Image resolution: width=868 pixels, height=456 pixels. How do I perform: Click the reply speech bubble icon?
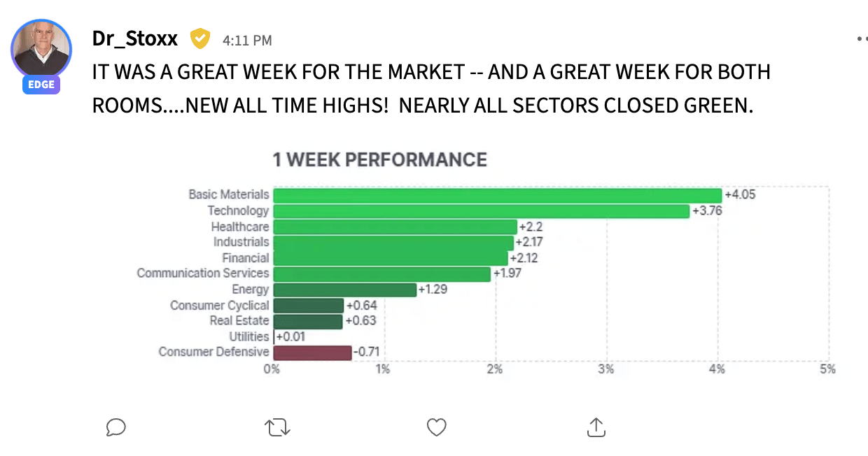pyautogui.click(x=115, y=427)
